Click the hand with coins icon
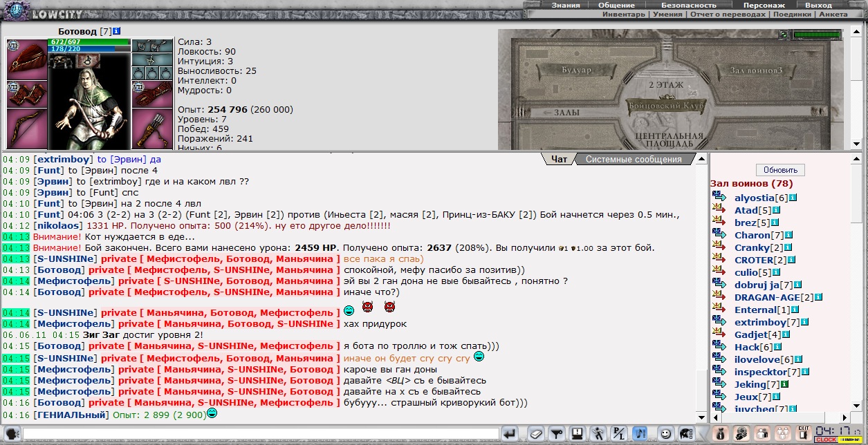Image resolution: width=868 pixels, height=445 pixels. (741, 434)
